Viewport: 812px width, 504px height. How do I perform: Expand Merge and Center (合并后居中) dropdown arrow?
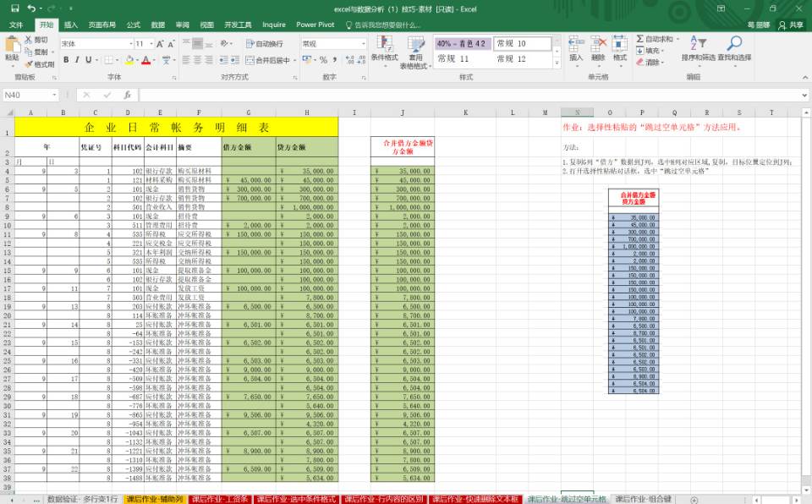click(294, 61)
